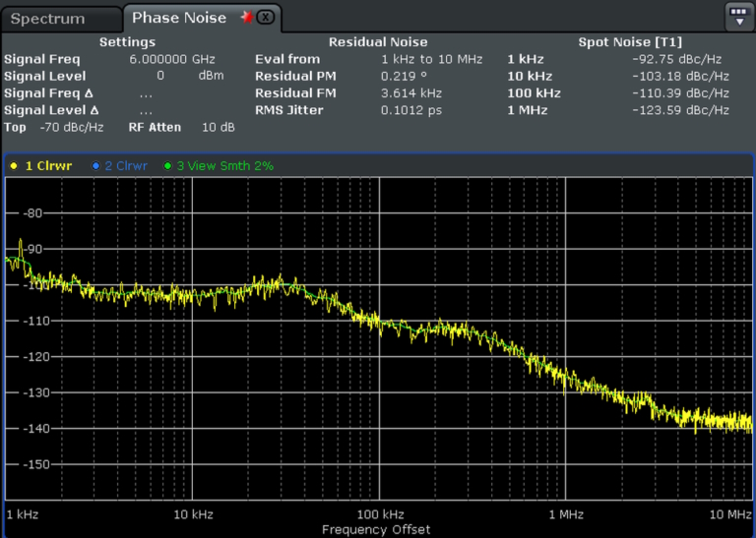Click the Residual FM 3.614 kHz readout
756x538 pixels.
(406, 93)
